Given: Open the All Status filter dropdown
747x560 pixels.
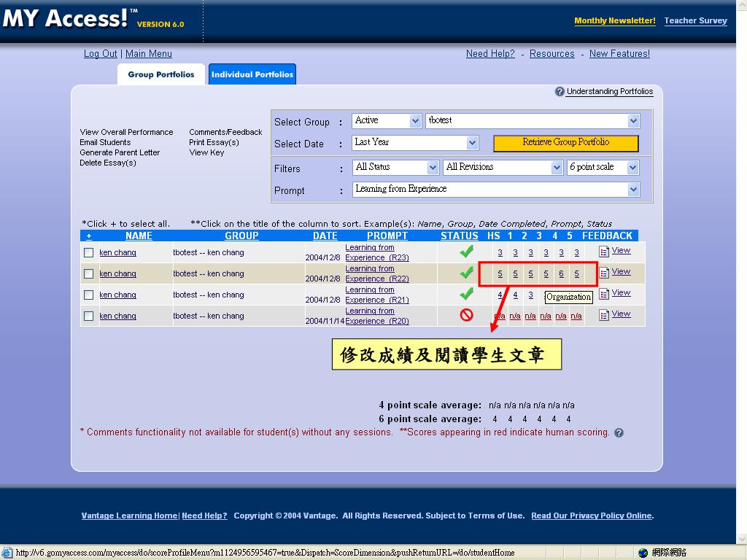Looking at the screenshot, I should coord(395,167).
